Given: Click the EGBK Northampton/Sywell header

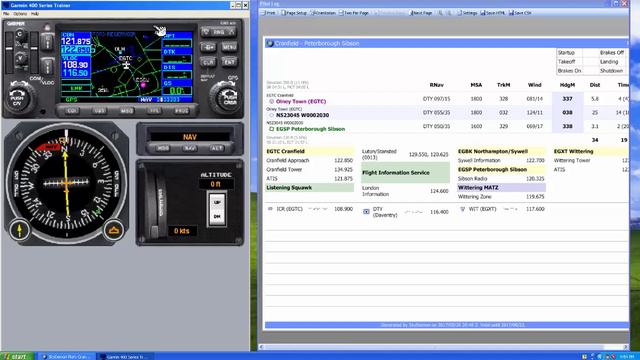Looking at the screenshot, I should pyautogui.click(x=501, y=151).
